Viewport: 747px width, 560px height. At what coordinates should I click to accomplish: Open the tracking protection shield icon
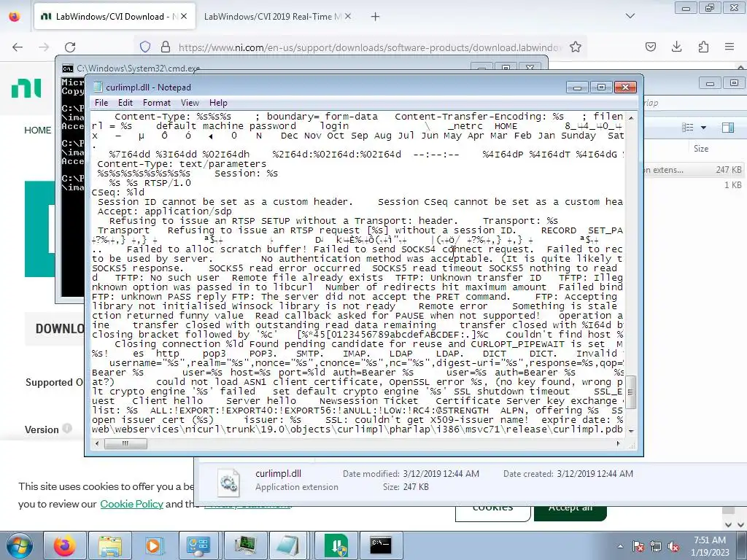pyautogui.click(x=145, y=47)
